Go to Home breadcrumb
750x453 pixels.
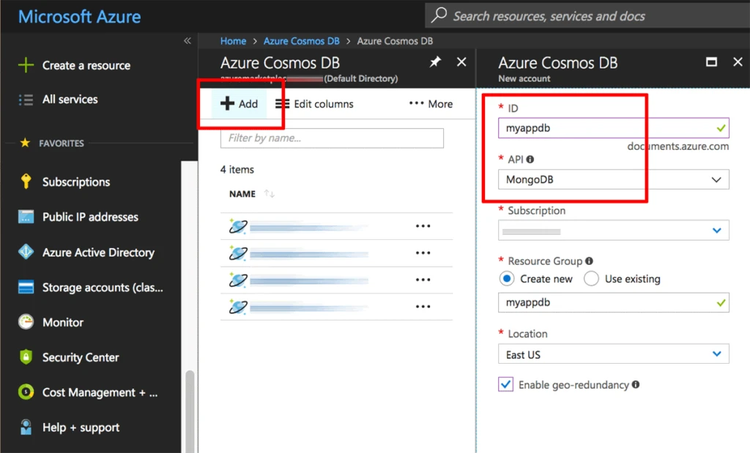tap(233, 41)
